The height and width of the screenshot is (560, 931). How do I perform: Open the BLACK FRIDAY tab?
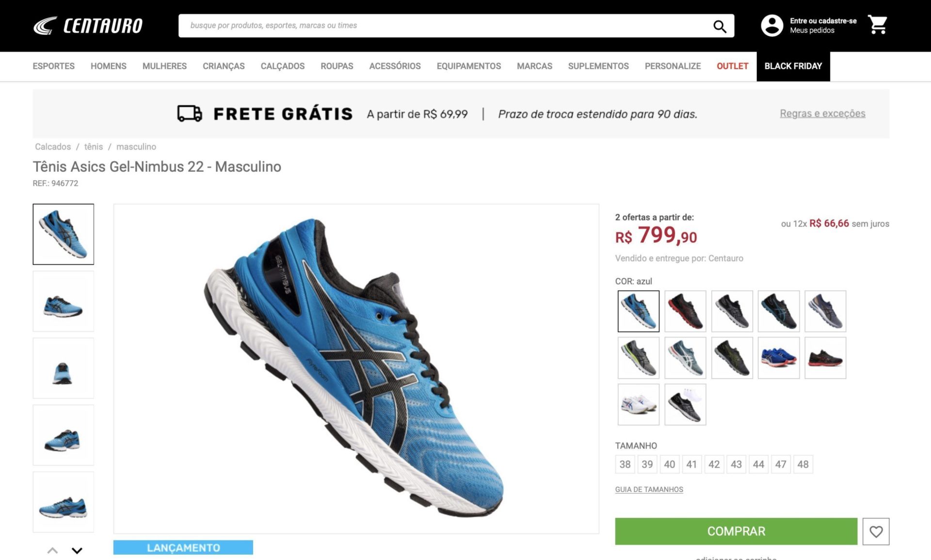(793, 66)
